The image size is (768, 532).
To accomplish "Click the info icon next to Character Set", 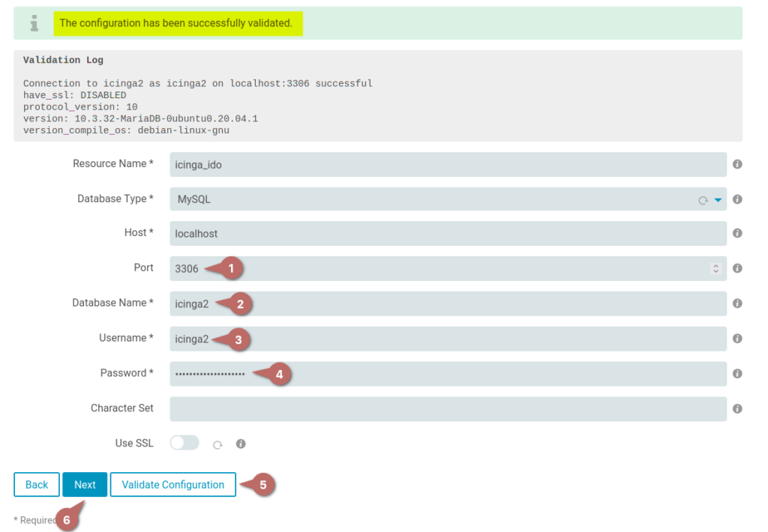I will tap(736, 408).
